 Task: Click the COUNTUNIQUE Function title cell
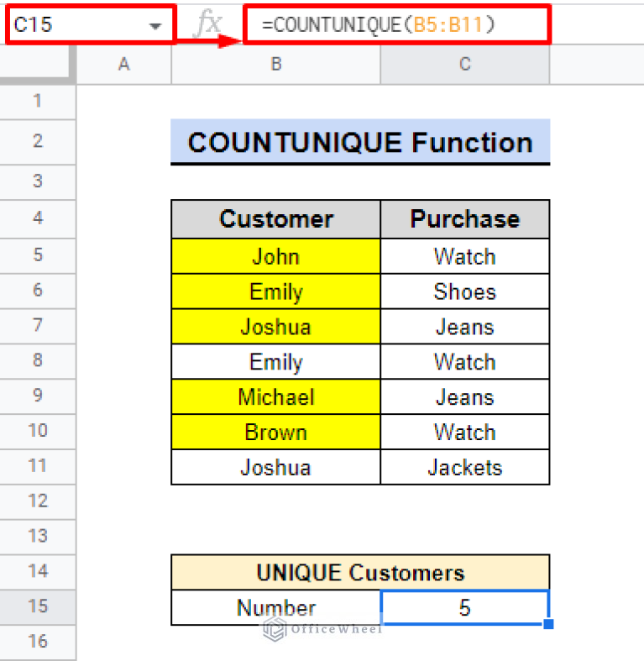359,142
